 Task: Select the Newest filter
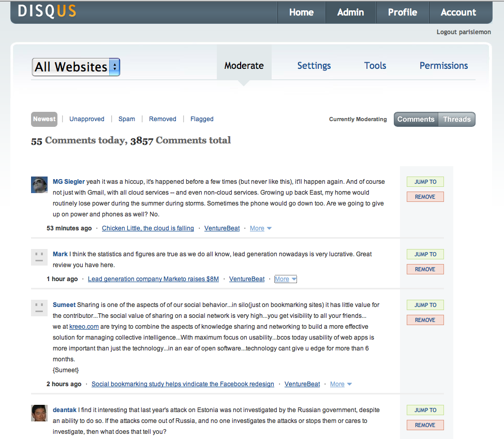tap(45, 119)
